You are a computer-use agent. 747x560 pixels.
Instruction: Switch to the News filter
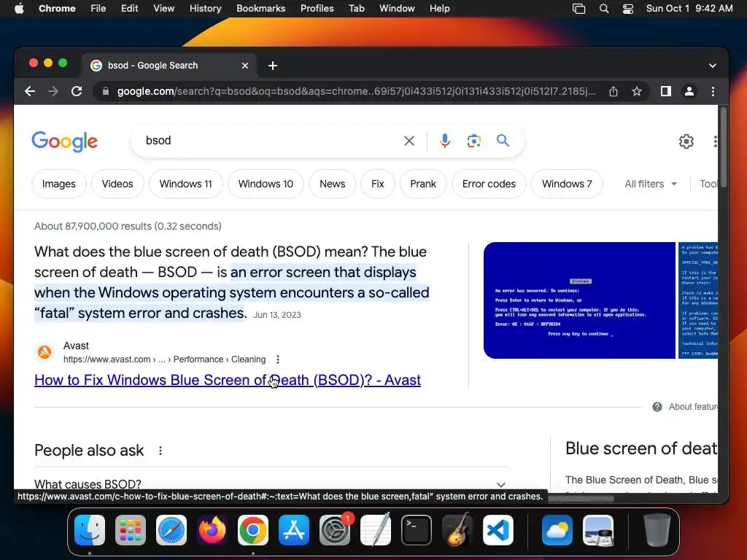(332, 184)
